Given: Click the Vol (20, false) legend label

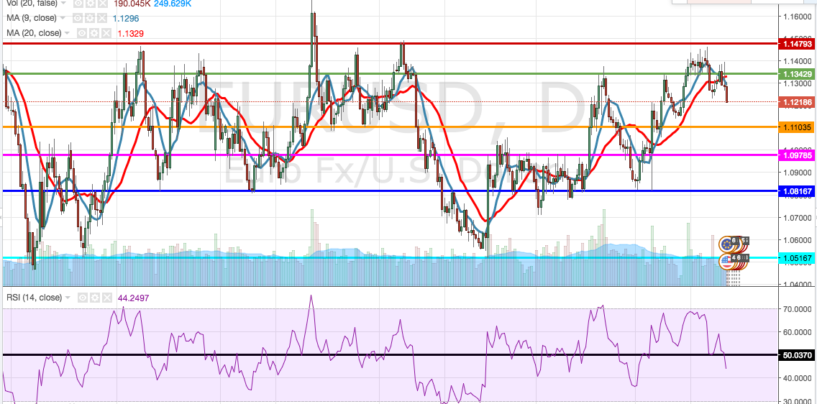Looking at the screenshot, I should point(32,3).
